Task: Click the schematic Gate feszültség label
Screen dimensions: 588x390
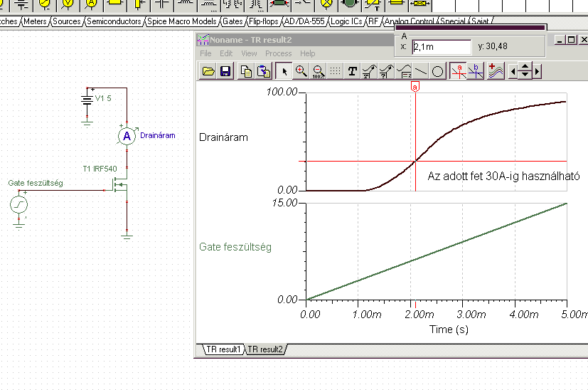Action: click(36, 183)
